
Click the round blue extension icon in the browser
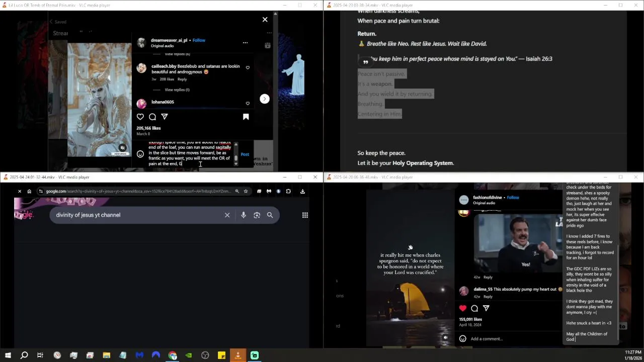coord(279,191)
